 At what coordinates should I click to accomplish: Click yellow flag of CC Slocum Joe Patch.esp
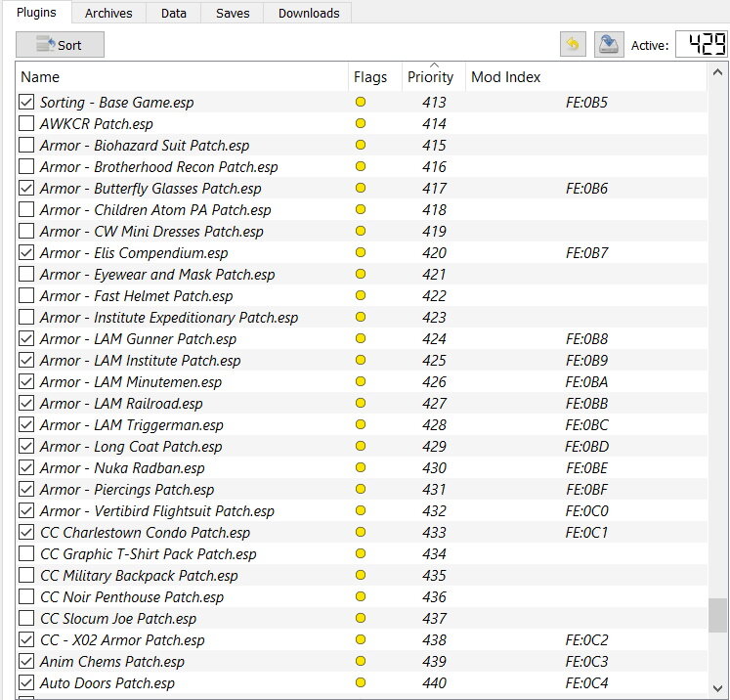pyautogui.click(x=361, y=618)
